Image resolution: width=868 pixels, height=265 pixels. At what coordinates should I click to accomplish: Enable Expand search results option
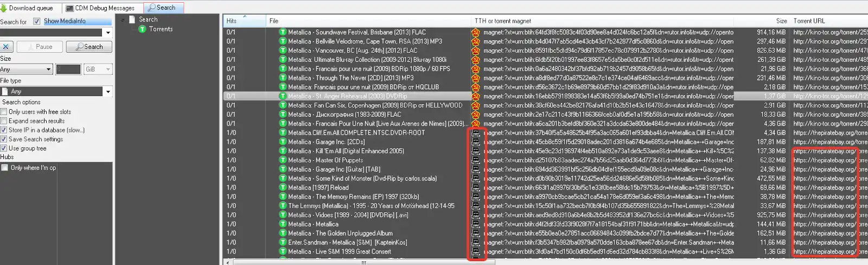(4, 121)
